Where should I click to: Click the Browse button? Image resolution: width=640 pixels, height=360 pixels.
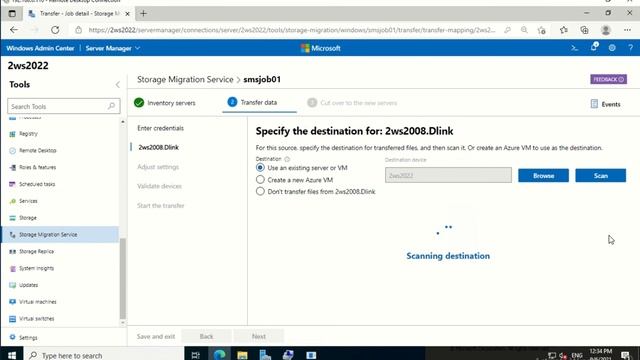point(543,176)
